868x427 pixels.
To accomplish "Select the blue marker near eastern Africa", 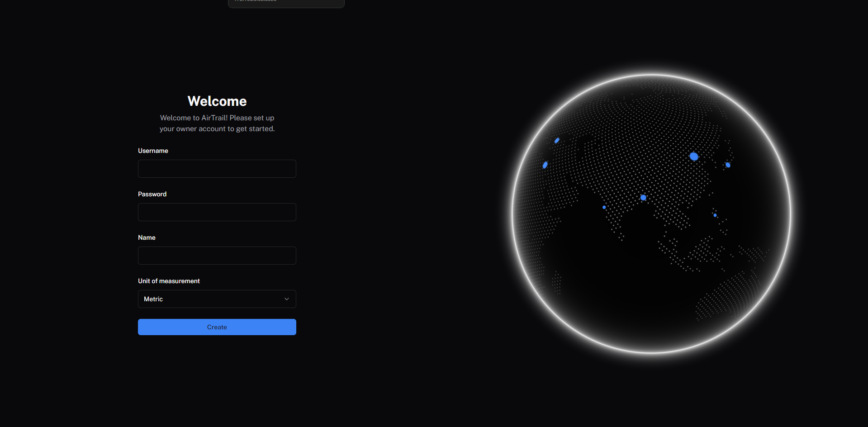I will click(715, 215).
